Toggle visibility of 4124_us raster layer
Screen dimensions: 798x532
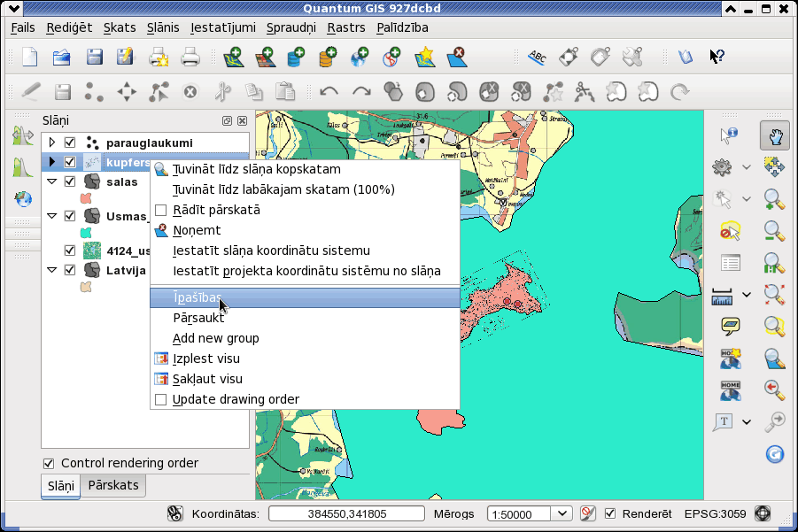coord(70,251)
